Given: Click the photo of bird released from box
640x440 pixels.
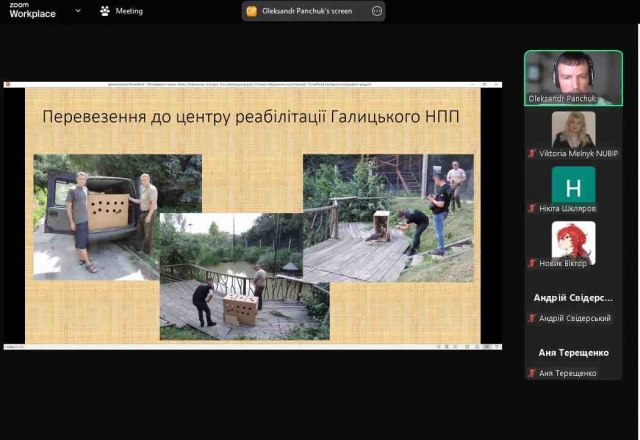Looking at the screenshot, I should coord(388,218).
